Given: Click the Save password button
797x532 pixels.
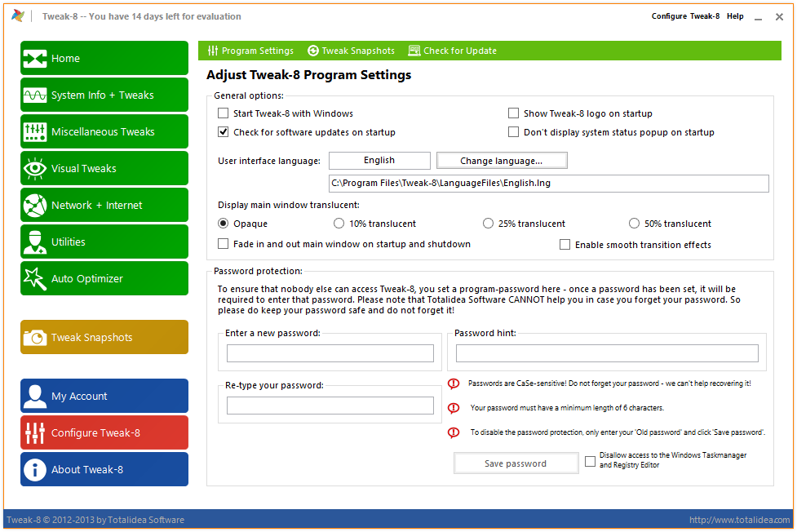Looking at the screenshot, I should tap(516, 463).
